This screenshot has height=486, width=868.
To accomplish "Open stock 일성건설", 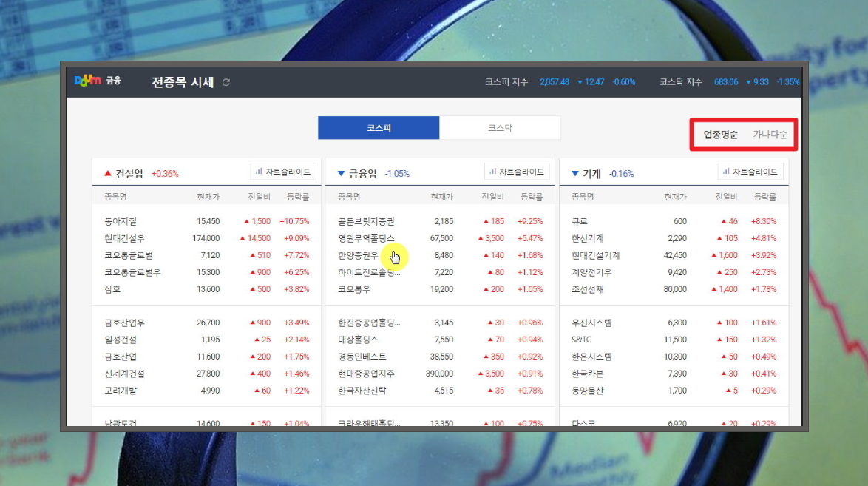I will tap(120, 340).
